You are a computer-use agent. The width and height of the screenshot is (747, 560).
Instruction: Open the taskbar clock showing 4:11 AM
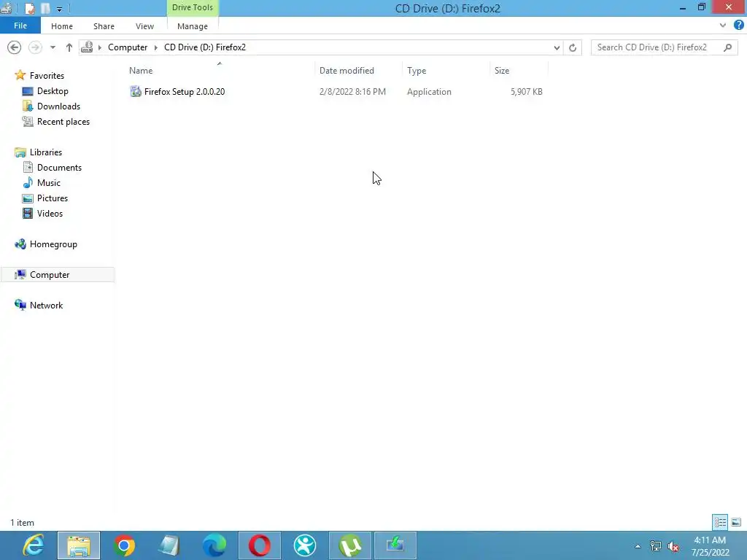pos(710,546)
